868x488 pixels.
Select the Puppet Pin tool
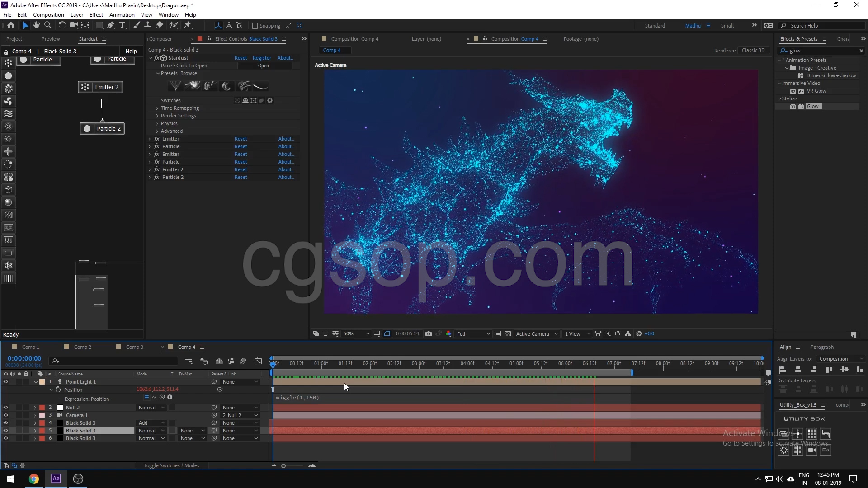pos(188,25)
